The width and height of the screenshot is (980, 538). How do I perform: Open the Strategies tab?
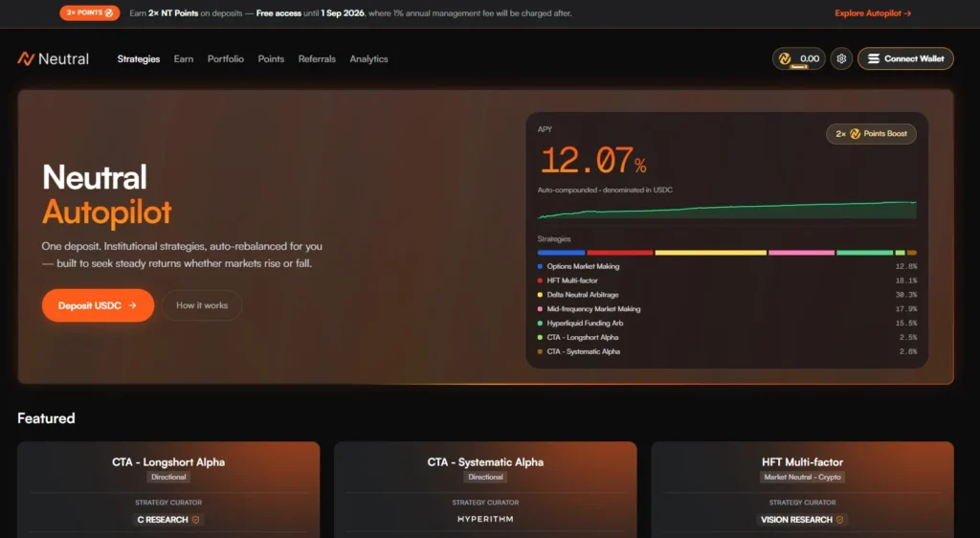pyautogui.click(x=139, y=58)
